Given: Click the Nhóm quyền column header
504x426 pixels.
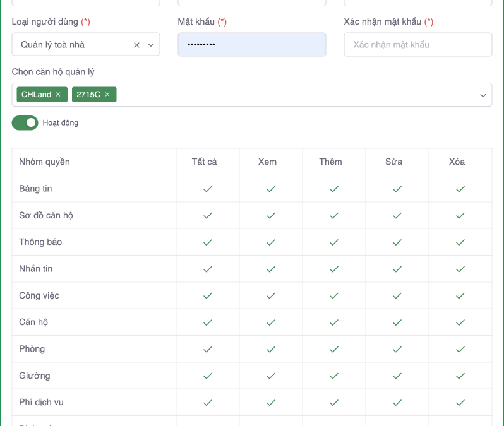Looking at the screenshot, I should point(44,162).
